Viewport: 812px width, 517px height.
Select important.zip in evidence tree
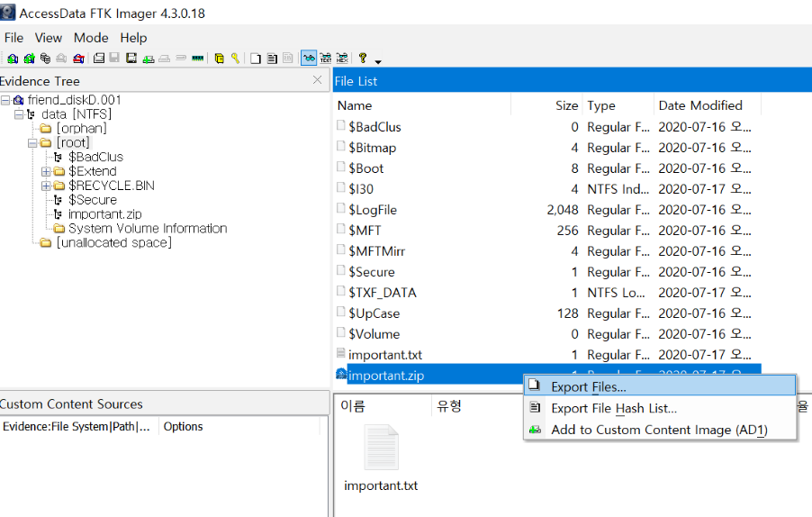point(105,214)
